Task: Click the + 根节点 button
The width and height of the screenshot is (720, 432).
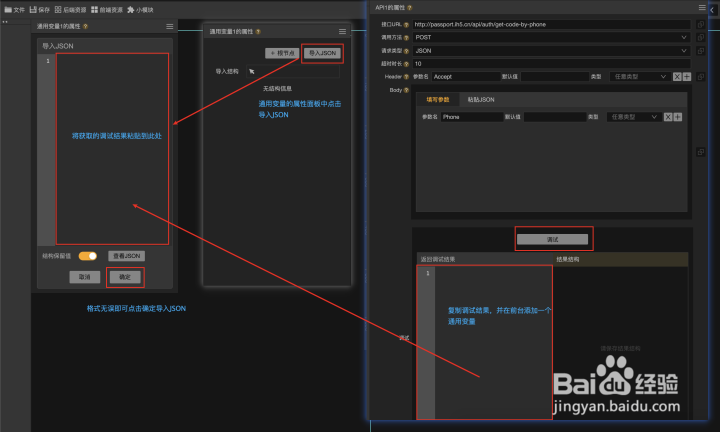Action: coord(282,53)
